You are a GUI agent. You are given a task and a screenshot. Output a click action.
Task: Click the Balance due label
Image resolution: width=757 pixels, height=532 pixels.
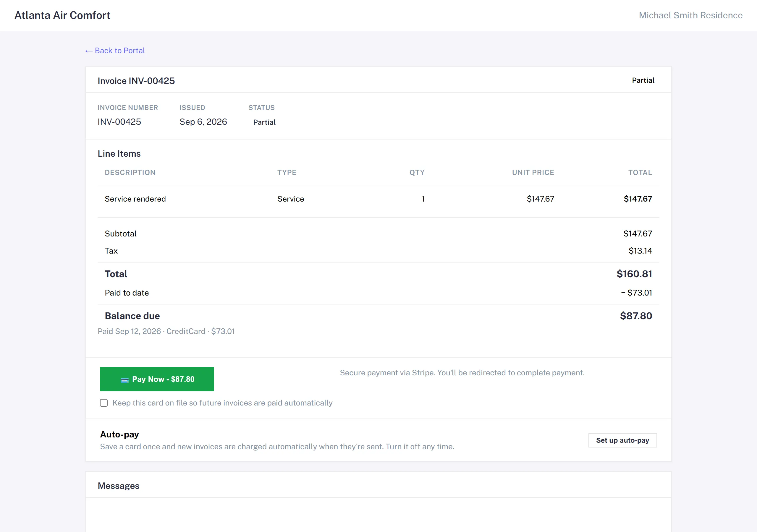132,316
